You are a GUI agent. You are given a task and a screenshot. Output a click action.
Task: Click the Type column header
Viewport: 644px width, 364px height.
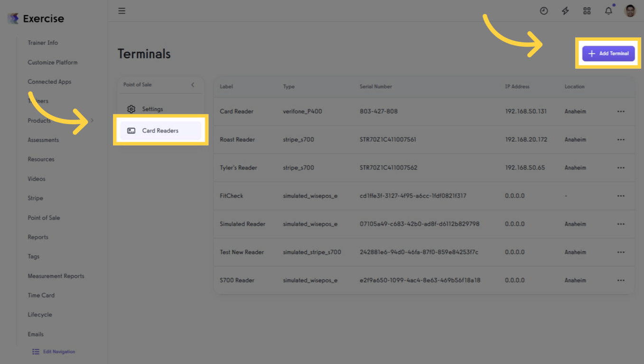[x=289, y=87]
